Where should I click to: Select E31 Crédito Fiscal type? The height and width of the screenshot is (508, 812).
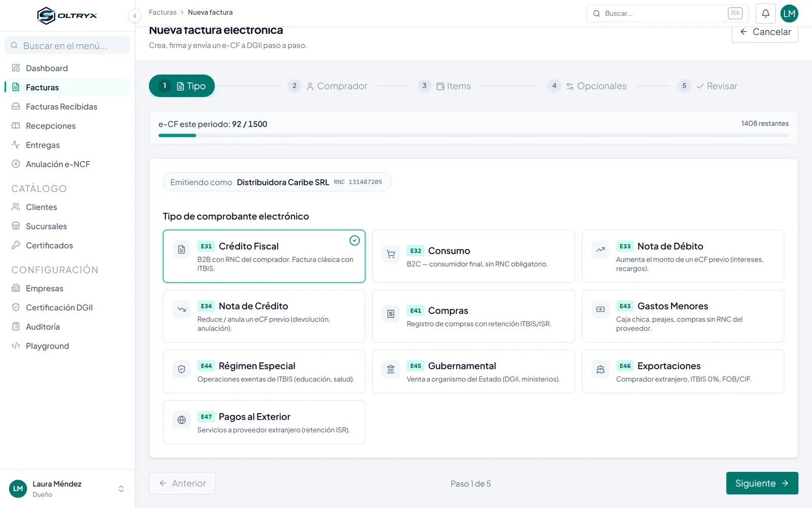coord(264,256)
